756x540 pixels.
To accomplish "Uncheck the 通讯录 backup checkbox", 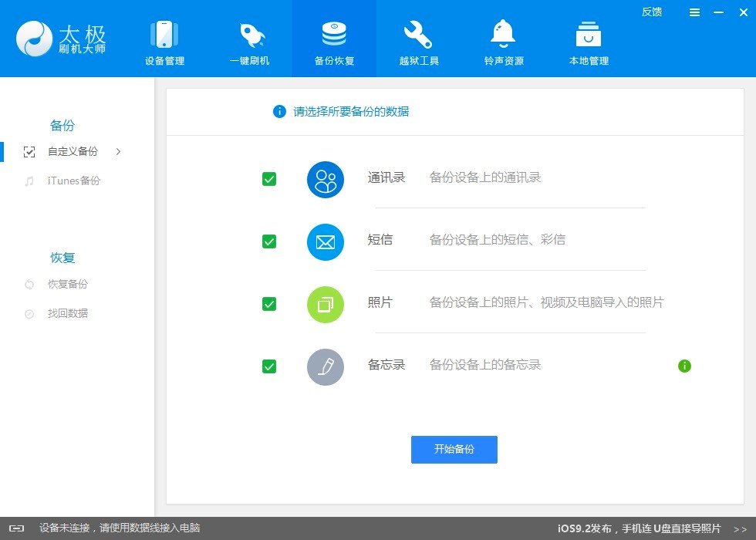I will click(269, 179).
